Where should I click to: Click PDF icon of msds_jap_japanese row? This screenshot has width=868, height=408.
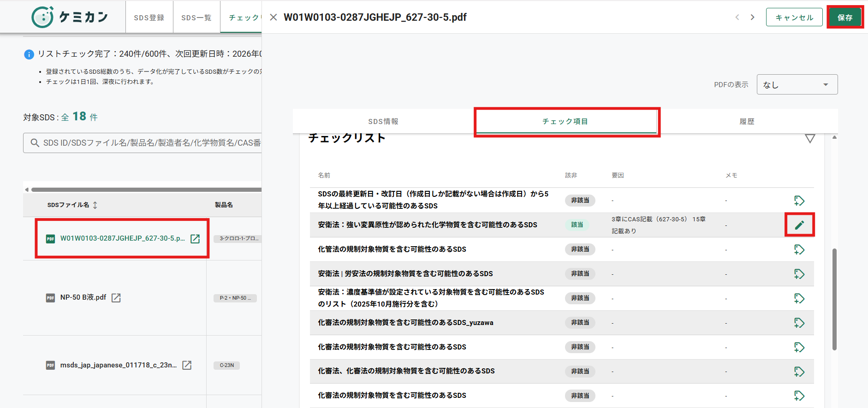(50, 365)
